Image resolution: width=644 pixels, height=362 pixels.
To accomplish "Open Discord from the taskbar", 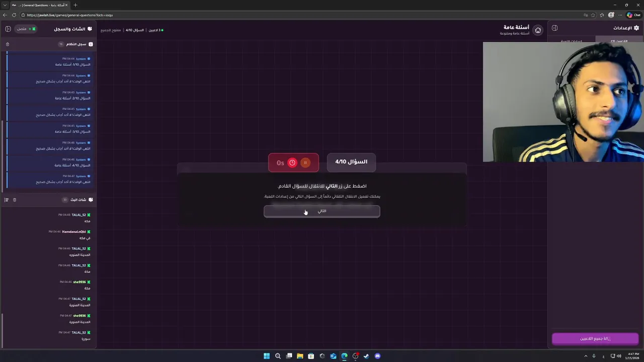I will pos(377,356).
